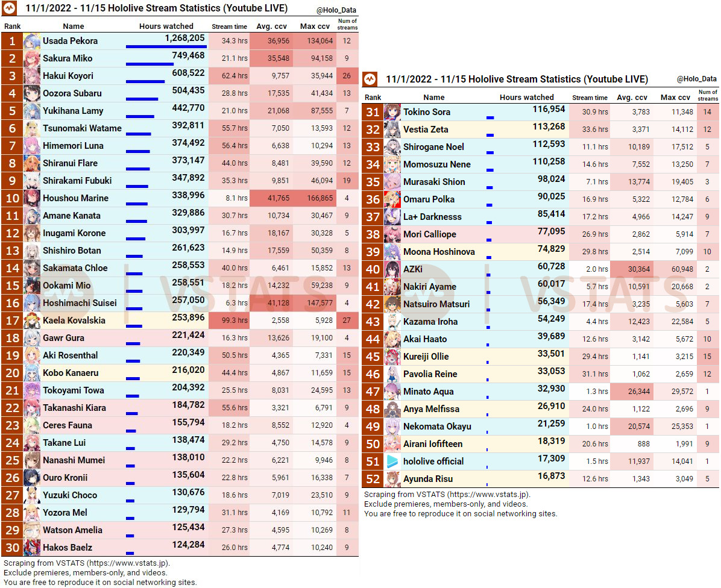Image resolution: width=721 pixels, height=588 pixels.
Task: Click the hololive official play-logo icon
Action: (392, 461)
